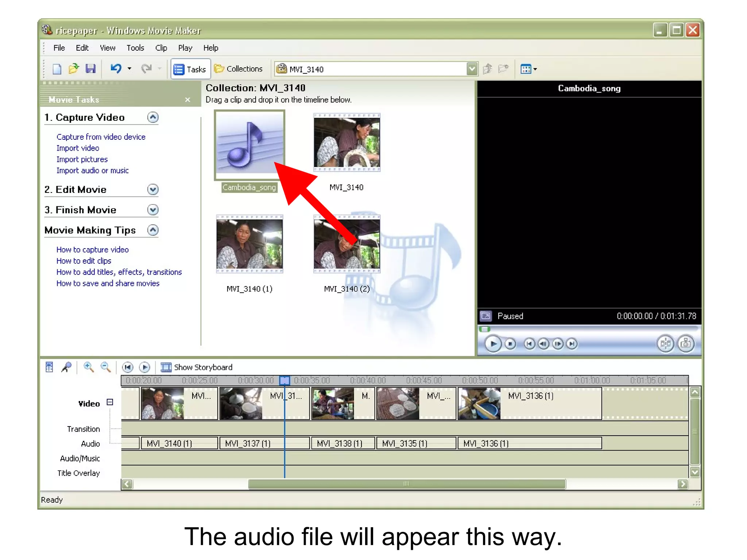Image resolution: width=747 pixels, height=560 pixels.
Task: Stop the preview monitor playback
Action: 510,344
